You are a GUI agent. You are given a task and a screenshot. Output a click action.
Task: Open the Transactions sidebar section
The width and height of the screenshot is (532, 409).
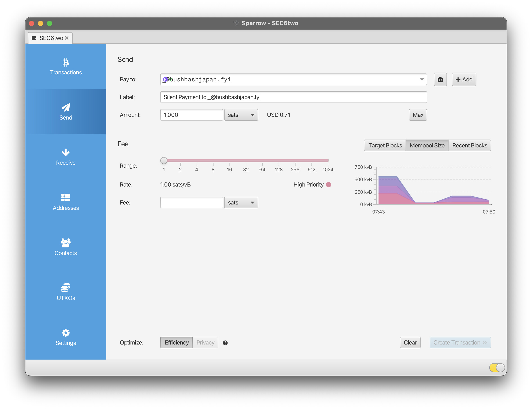click(66, 67)
